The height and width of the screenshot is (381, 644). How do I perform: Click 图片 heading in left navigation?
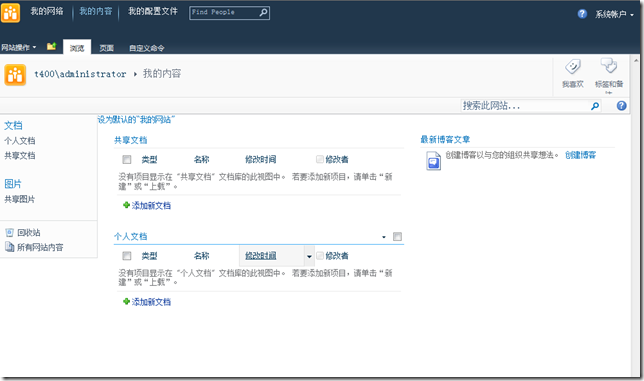pos(13,184)
